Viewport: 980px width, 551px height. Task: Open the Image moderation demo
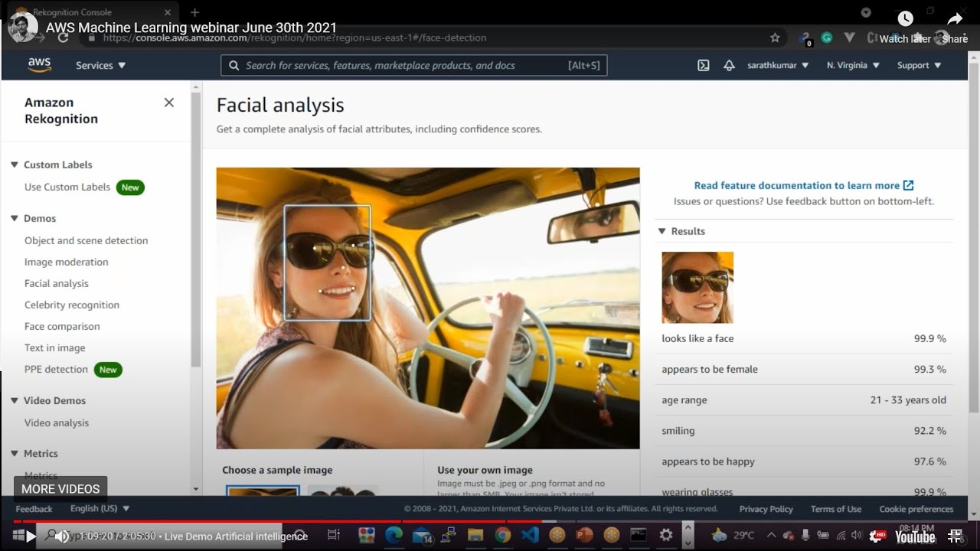tap(66, 262)
